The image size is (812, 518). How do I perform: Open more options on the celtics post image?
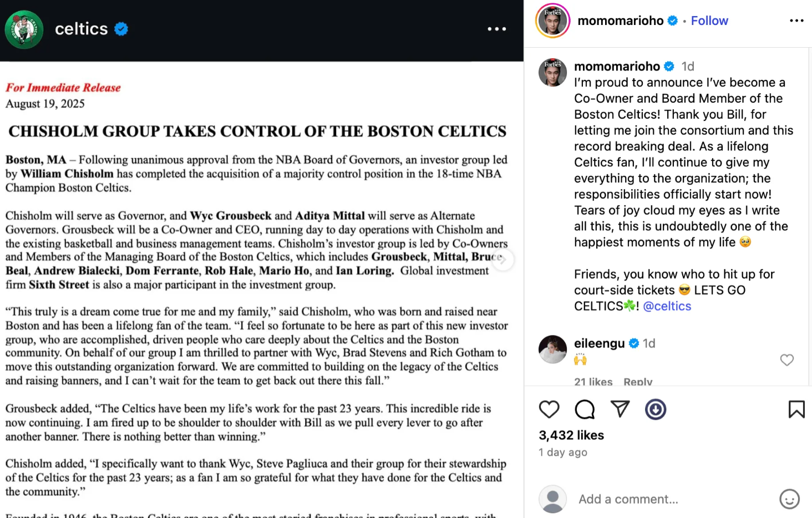(x=496, y=29)
